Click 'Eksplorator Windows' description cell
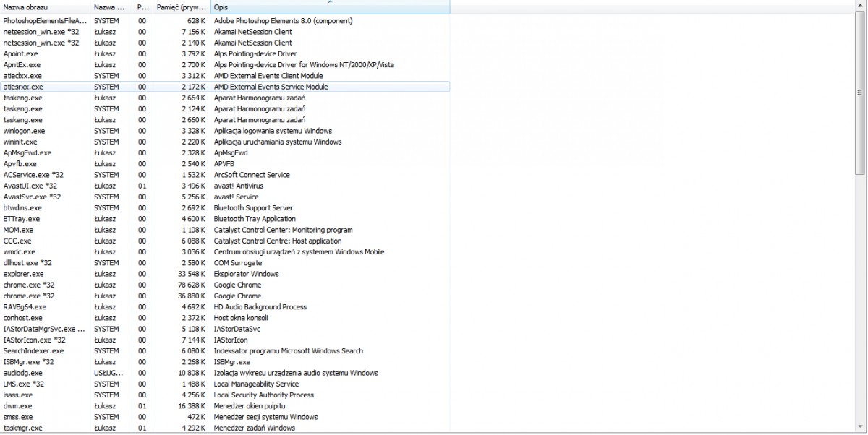Viewport: 868px width, 435px height. pos(246,274)
